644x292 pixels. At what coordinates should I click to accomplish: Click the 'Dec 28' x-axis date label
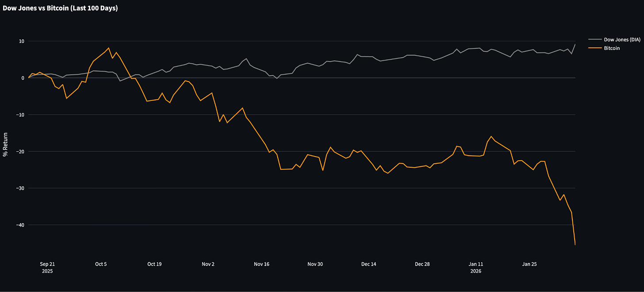pos(422,264)
